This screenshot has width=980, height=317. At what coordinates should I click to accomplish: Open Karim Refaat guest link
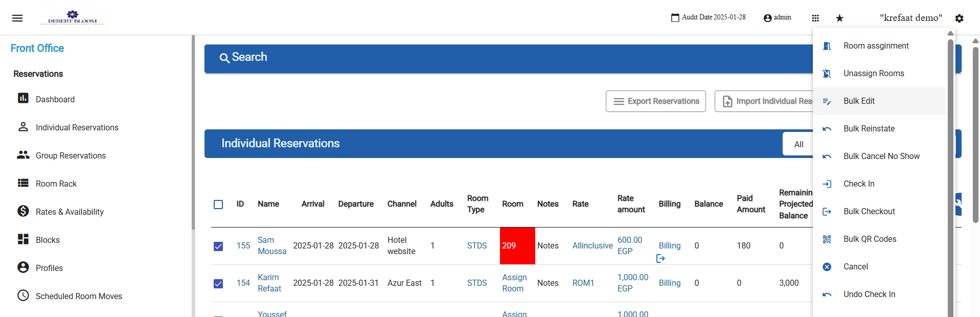point(269,283)
